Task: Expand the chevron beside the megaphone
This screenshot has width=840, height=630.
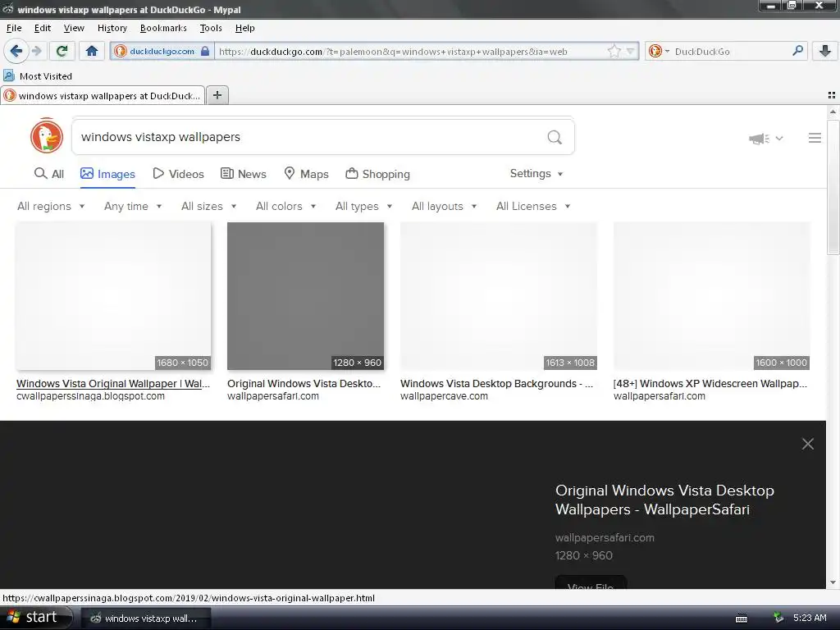Action: (x=779, y=138)
